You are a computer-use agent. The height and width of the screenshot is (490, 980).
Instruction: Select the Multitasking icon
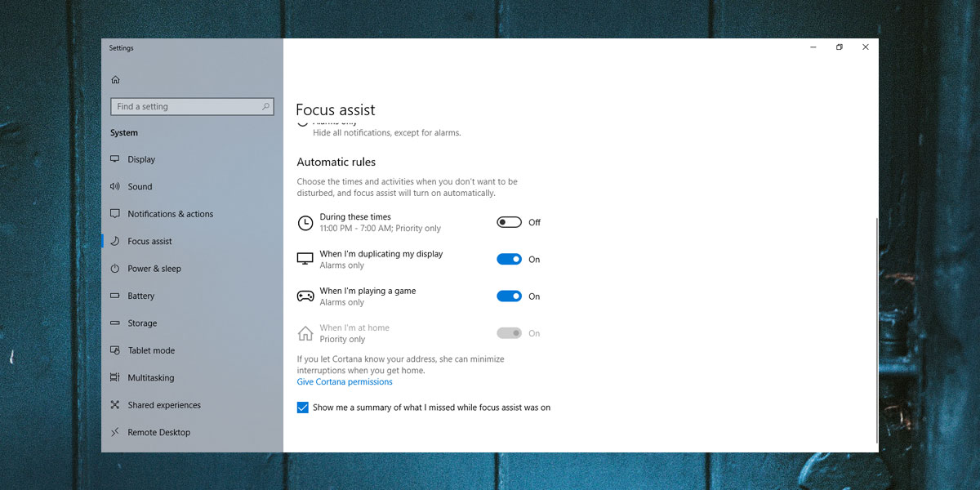tap(114, 377)
